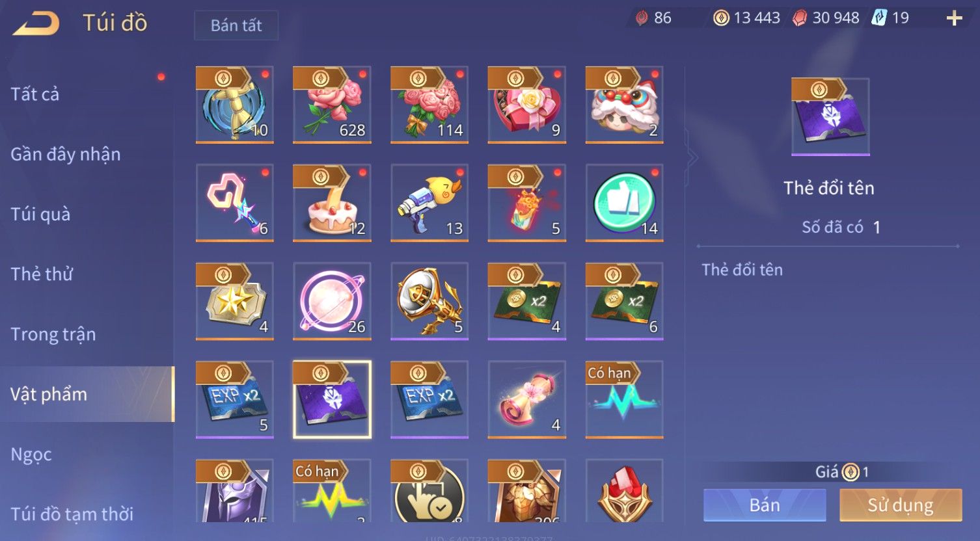Select the gold star ticket item

(x=234, y=301)
